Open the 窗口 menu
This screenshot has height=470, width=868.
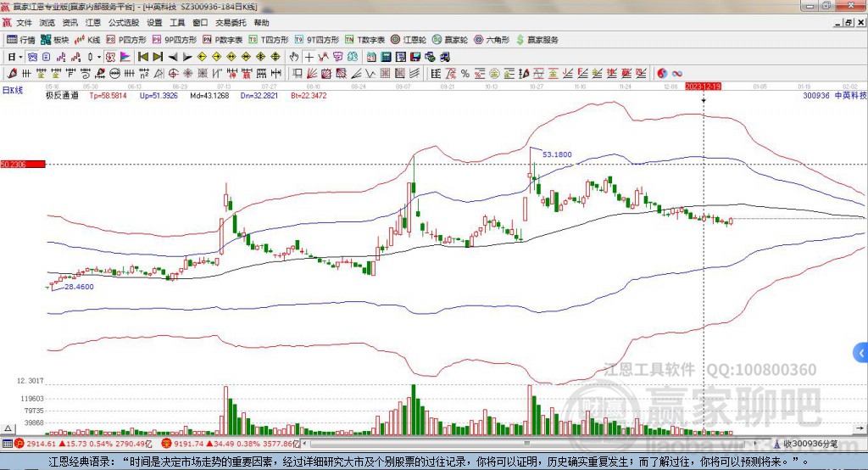click(200, 23)
